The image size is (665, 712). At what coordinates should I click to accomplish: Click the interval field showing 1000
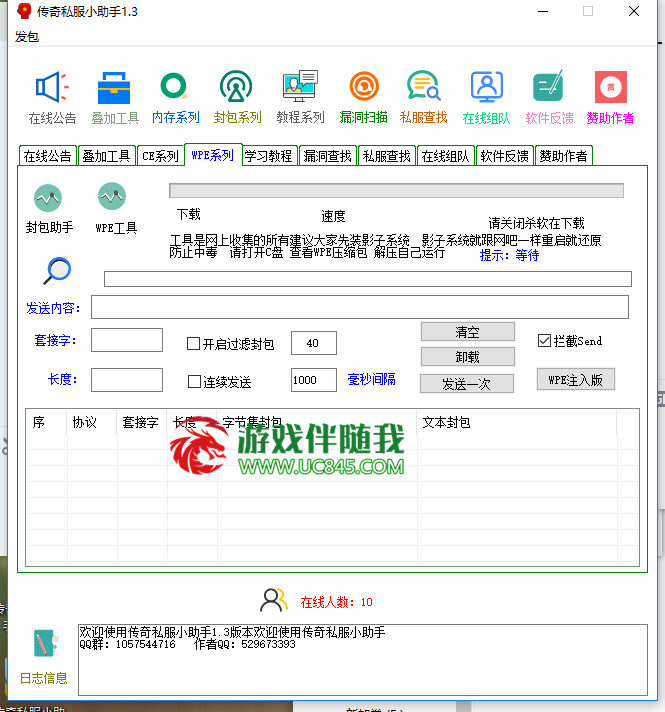(314, 380)
